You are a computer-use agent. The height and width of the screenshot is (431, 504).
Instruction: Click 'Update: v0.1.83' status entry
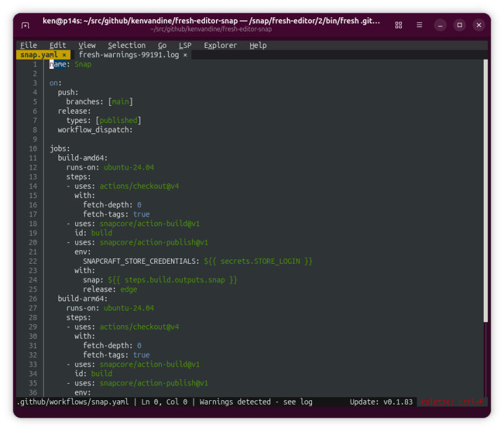(381, 401)
